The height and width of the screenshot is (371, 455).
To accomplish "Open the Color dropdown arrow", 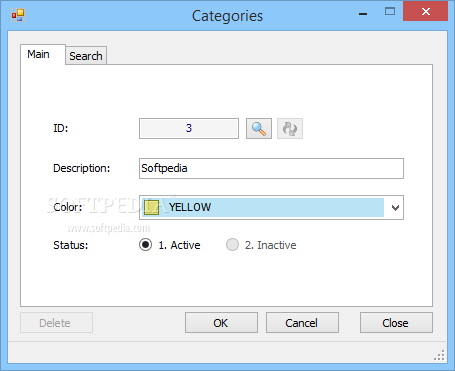I will pos(395,208).
